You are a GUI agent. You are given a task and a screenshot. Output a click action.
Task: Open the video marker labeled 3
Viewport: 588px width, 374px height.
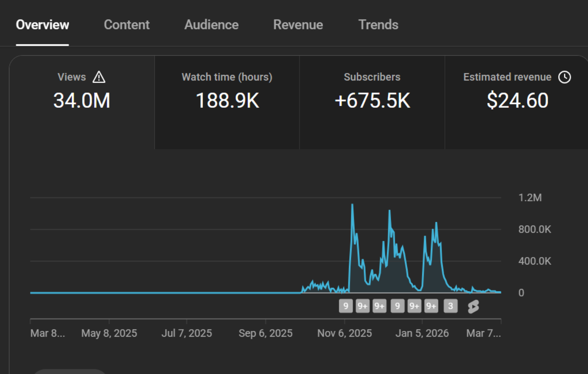coord(450,306)
